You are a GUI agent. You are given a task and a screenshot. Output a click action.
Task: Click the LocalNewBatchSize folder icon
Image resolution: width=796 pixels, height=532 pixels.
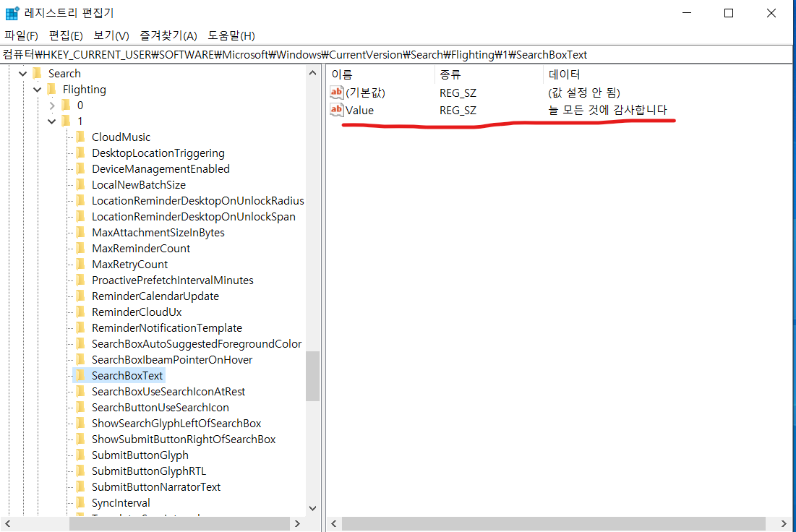(x=80, y=185)
